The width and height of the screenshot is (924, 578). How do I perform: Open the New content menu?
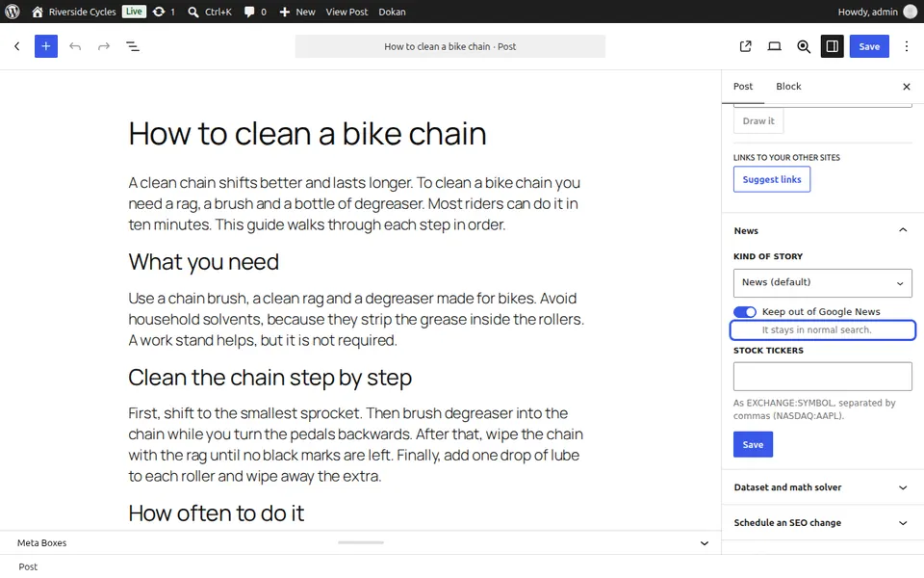[x=297, y=12]
